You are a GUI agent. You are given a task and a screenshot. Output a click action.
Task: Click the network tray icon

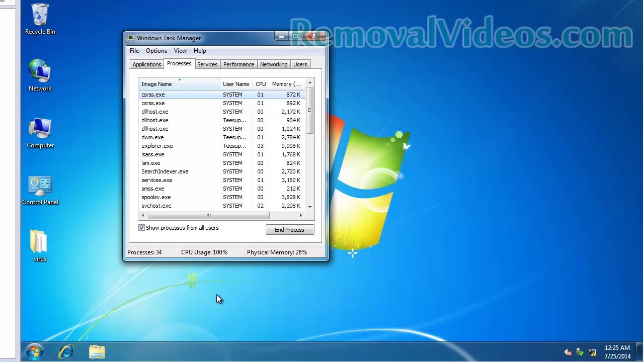tap(592, 352)
